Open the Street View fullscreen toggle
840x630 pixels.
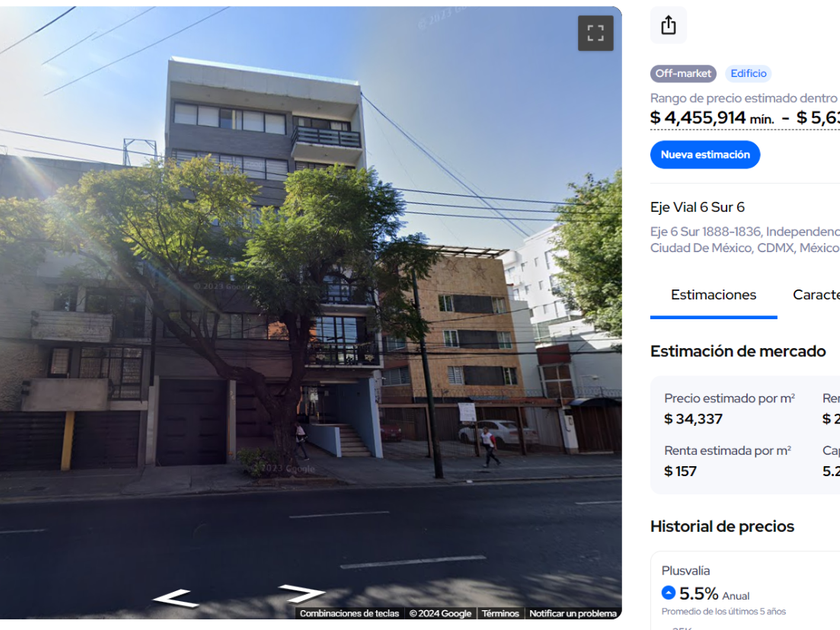click(595, 33)
